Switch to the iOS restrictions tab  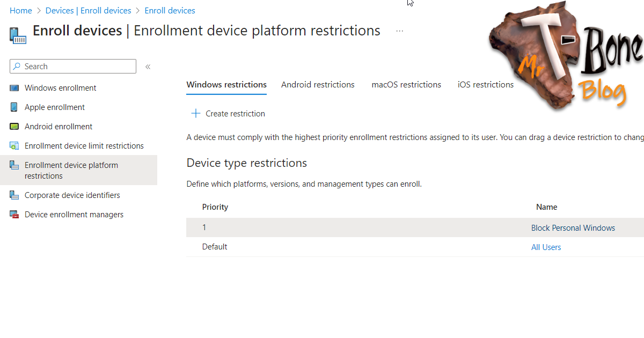point(486,85)
